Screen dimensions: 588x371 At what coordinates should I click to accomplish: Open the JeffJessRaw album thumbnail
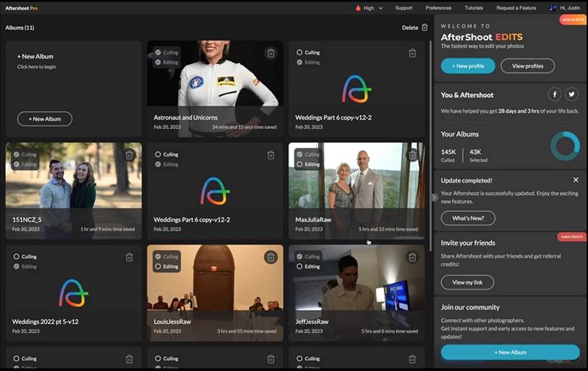coord(356,293)
